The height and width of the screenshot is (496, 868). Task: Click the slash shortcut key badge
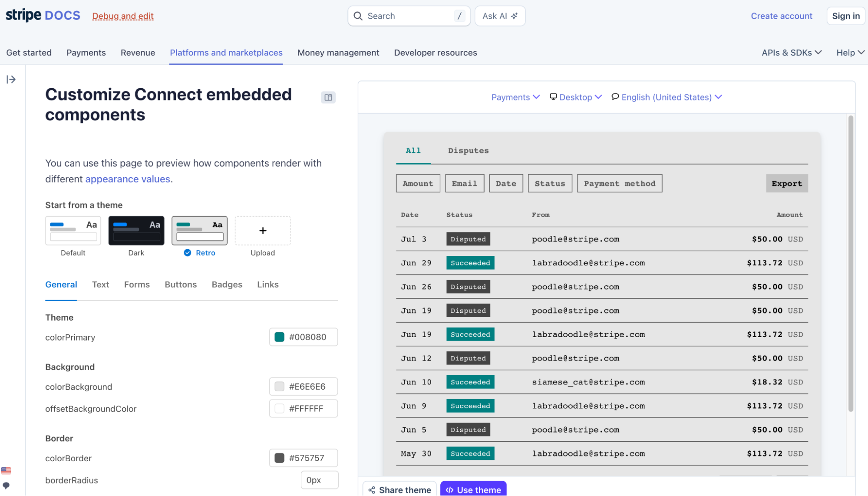(459, 16)
